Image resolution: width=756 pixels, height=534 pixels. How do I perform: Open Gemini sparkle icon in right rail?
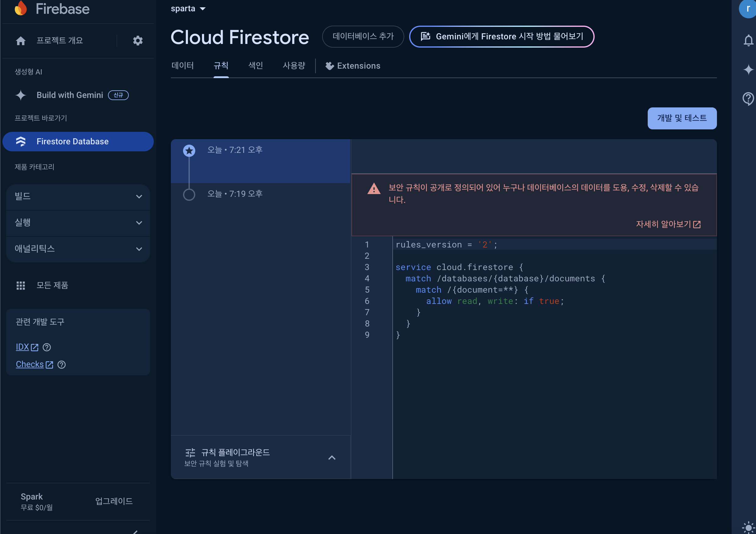tap(748, 70)
